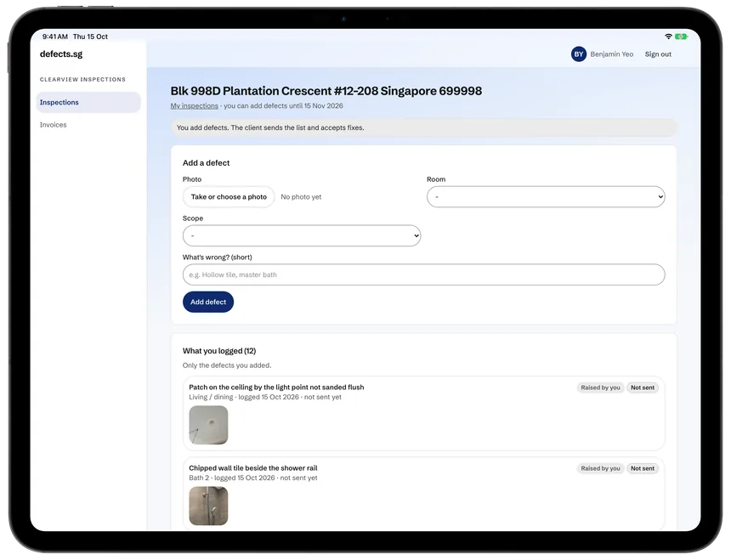This screenshot has height=560, width=731.
Task: Click the client sends the list notice banner
Action: point(423,127)
